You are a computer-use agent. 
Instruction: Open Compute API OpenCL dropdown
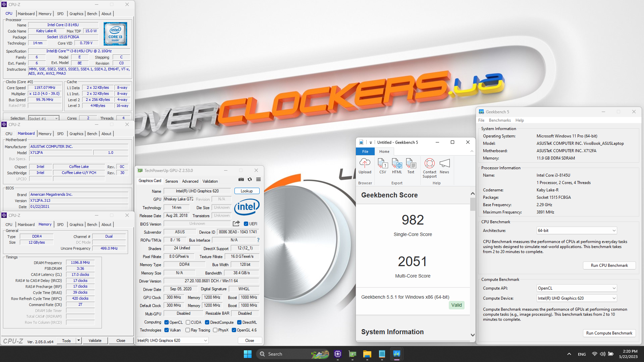pos(577,288)
